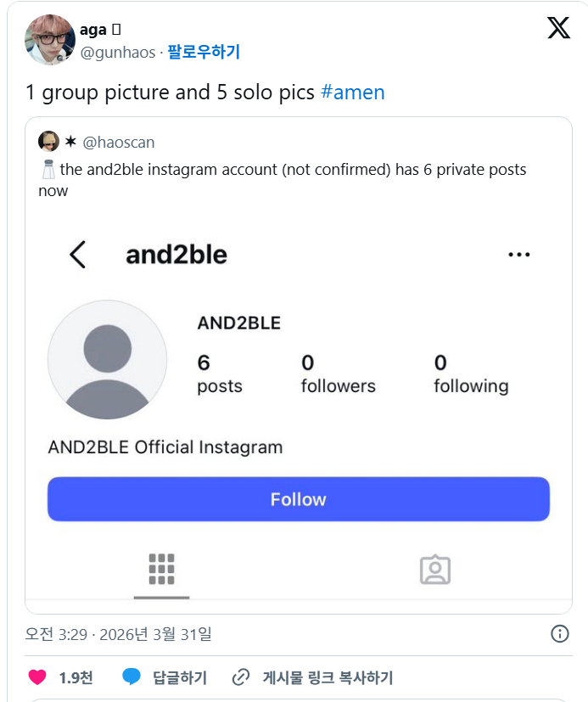Switch to the posts grid tab
Screen dimensions: 588x702
pos(161,570)
